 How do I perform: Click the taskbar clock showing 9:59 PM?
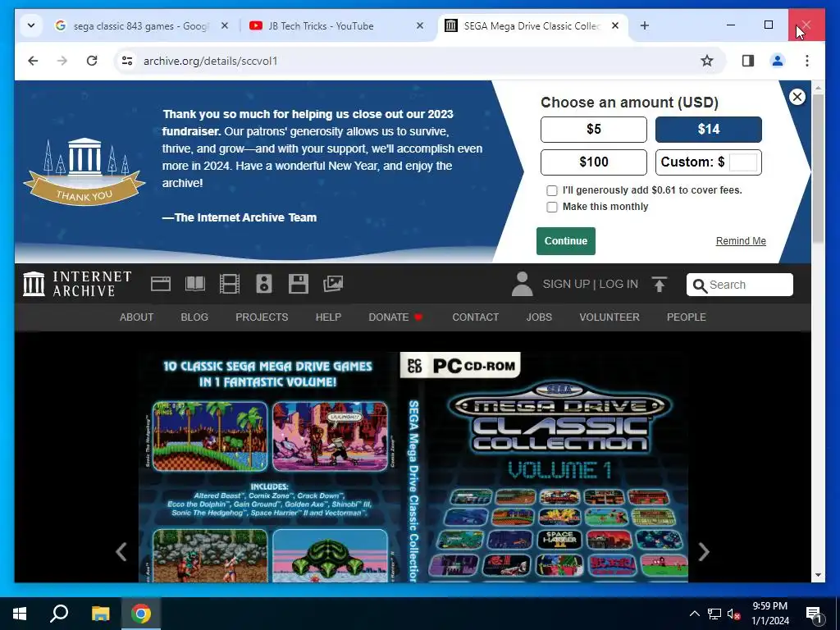click(769, 614)
